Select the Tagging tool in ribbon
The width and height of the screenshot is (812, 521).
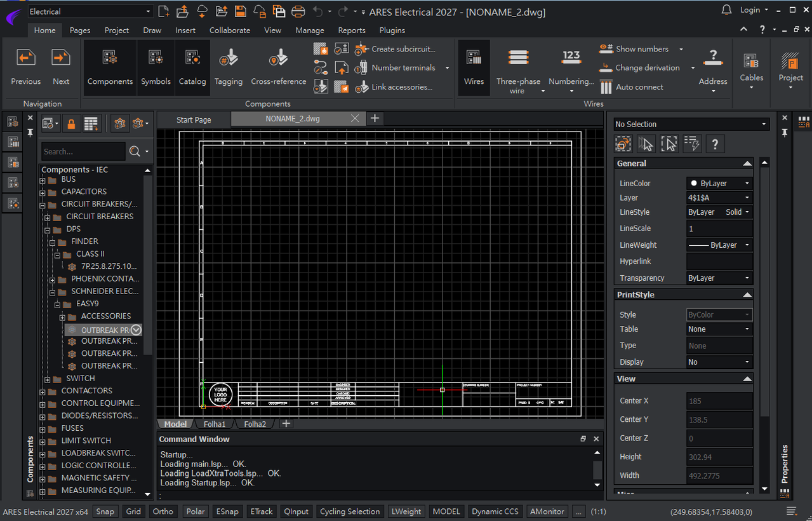pos(229,68)
